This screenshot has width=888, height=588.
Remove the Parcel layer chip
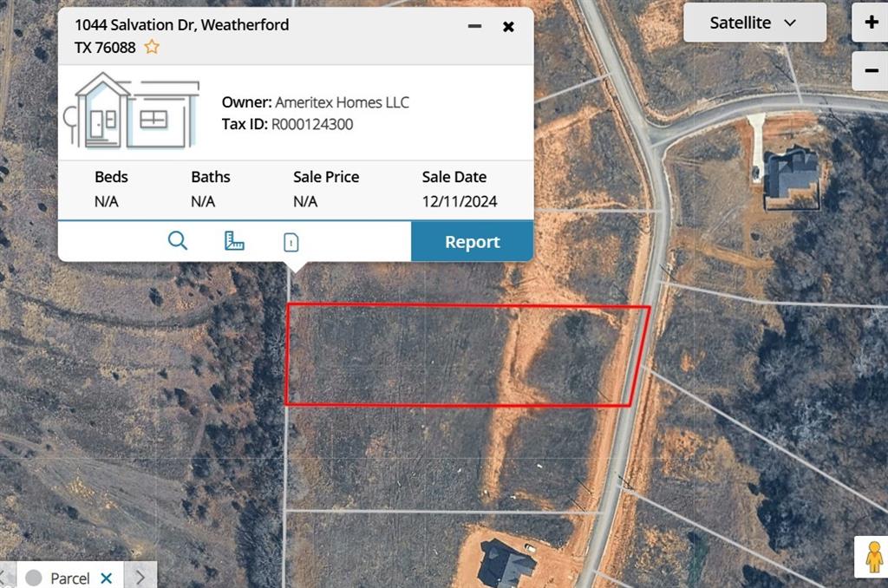click(x=107, y=578)
